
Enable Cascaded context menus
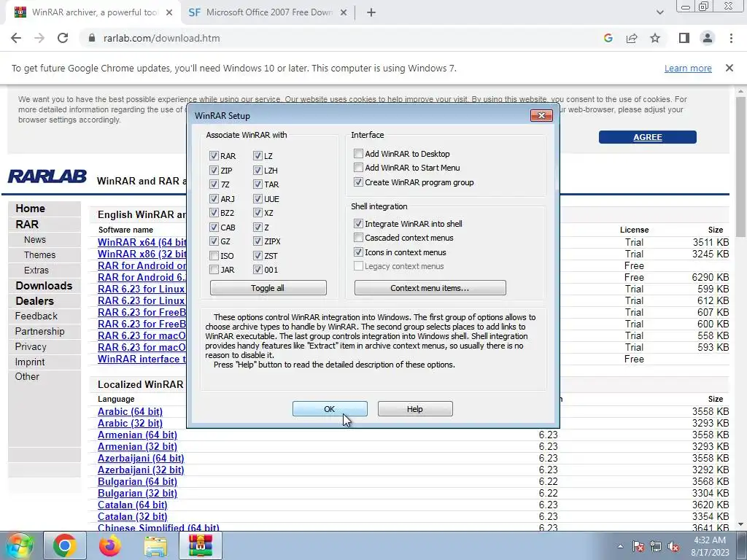(x=358, y=237)
